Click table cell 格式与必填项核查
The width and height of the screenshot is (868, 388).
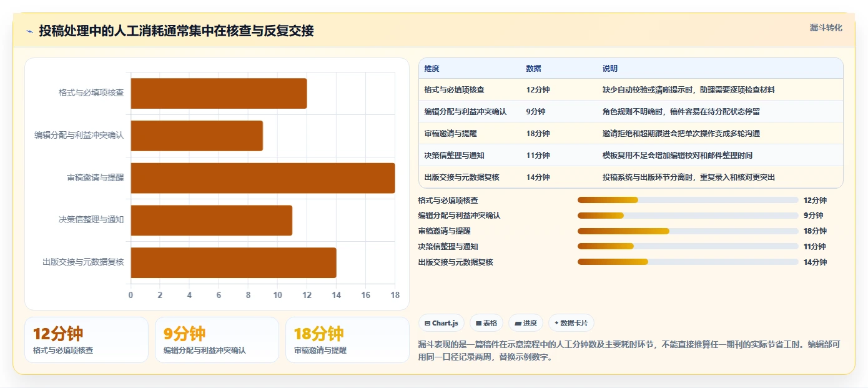pos(455,90)
